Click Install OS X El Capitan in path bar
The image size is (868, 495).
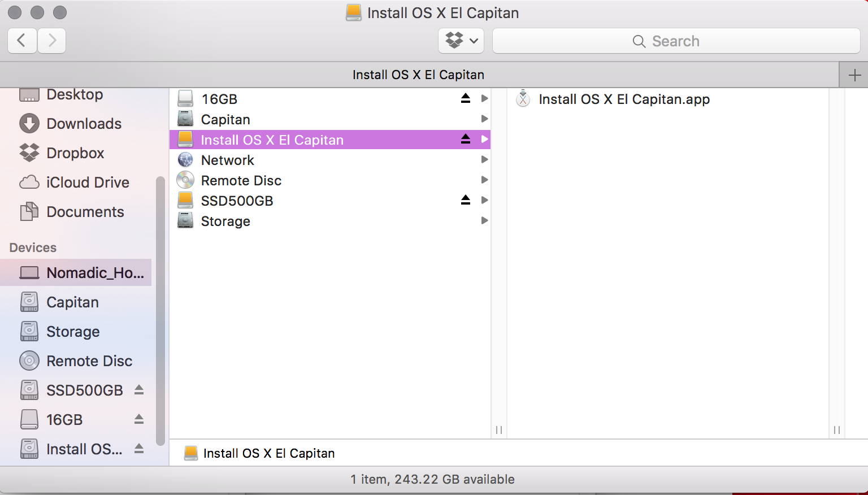(x=260, y=453)
